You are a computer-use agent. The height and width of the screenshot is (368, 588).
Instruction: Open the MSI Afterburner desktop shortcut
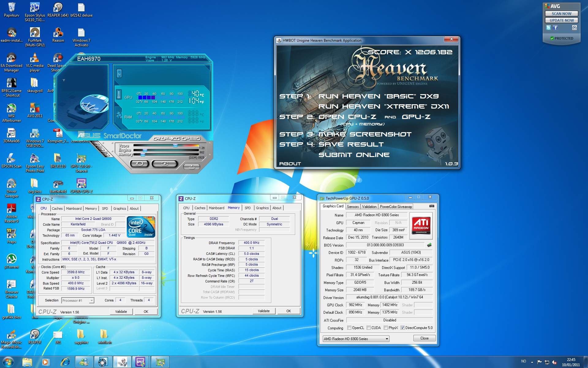pyautogui.click(x=11, y=112)
